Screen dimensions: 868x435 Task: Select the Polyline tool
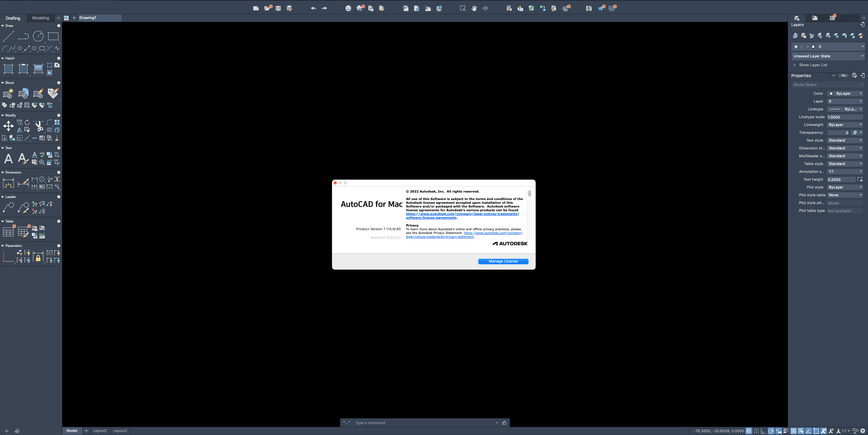tap(23, 36)
